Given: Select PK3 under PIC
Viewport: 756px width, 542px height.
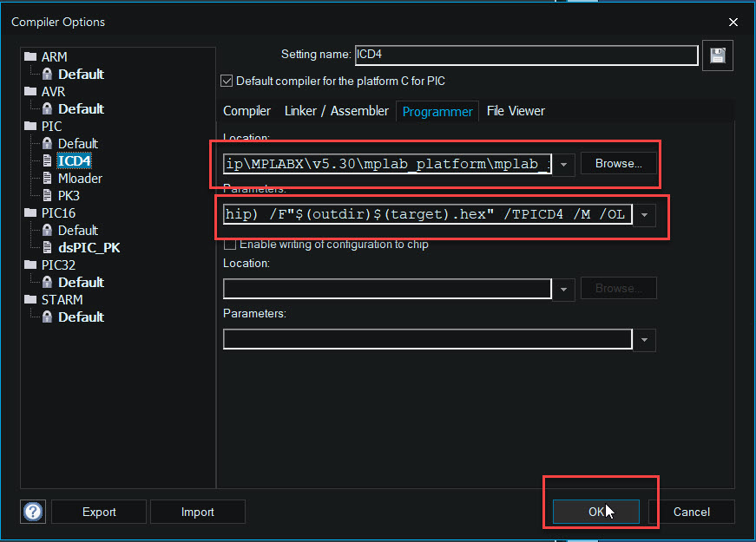Looking at the screenshot, I should 69,196.
